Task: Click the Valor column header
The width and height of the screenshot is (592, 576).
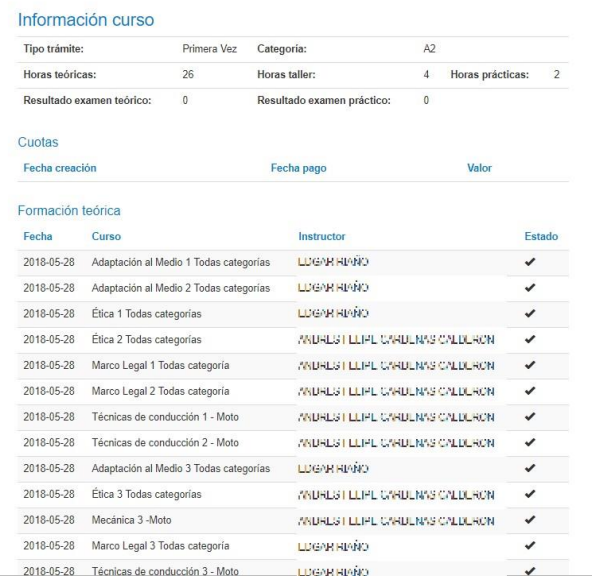Action: pos(479,168)
